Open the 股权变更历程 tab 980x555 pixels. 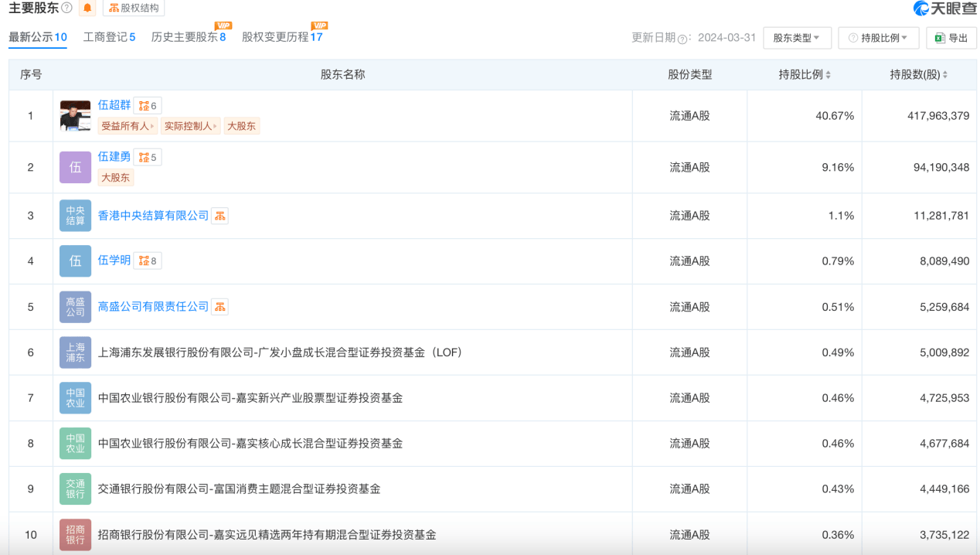(x=282, y=37)
